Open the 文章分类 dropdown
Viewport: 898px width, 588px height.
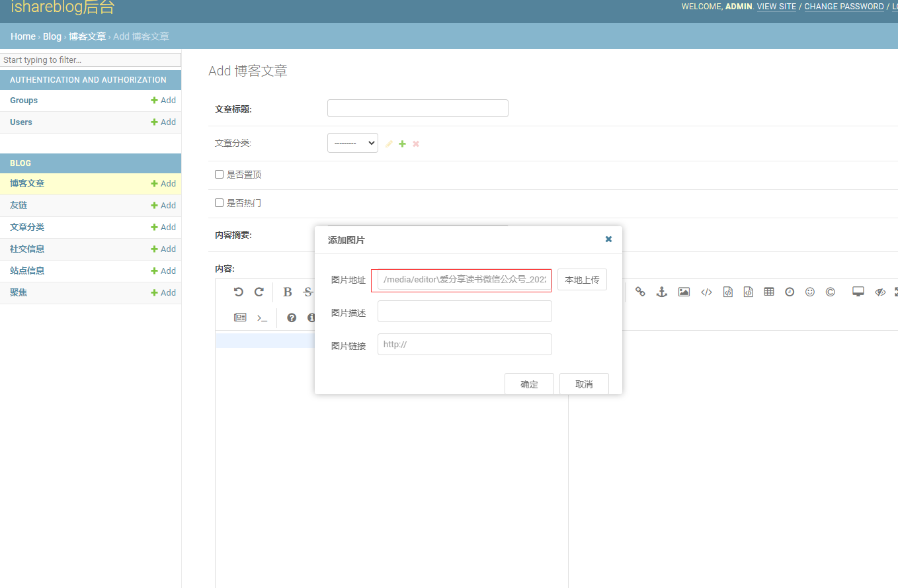352,143
